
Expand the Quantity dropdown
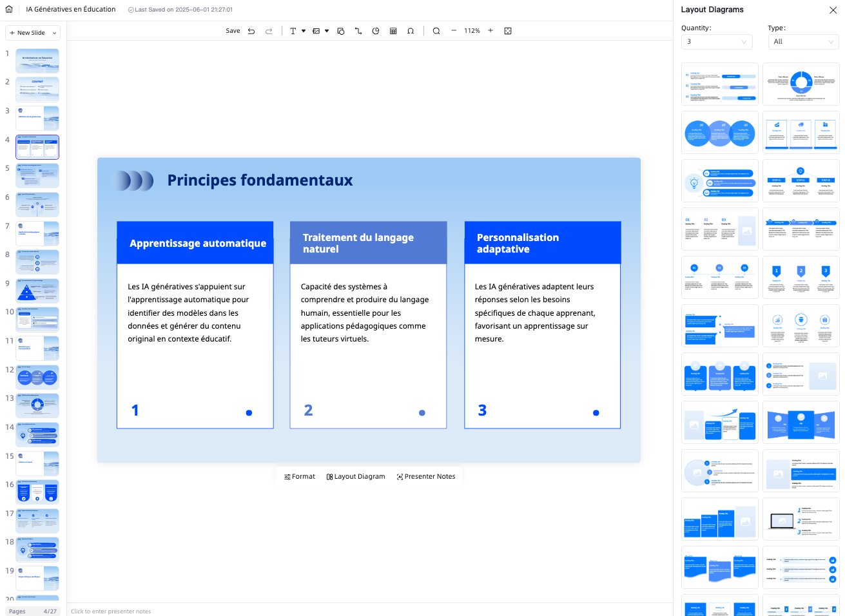pos(717,42)
